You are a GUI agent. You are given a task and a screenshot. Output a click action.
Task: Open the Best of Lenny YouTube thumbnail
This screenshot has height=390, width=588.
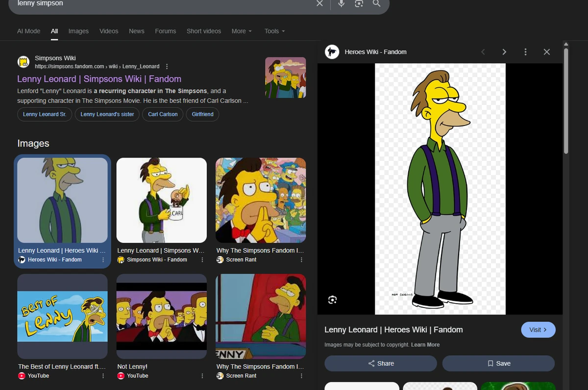coord(62,316)
